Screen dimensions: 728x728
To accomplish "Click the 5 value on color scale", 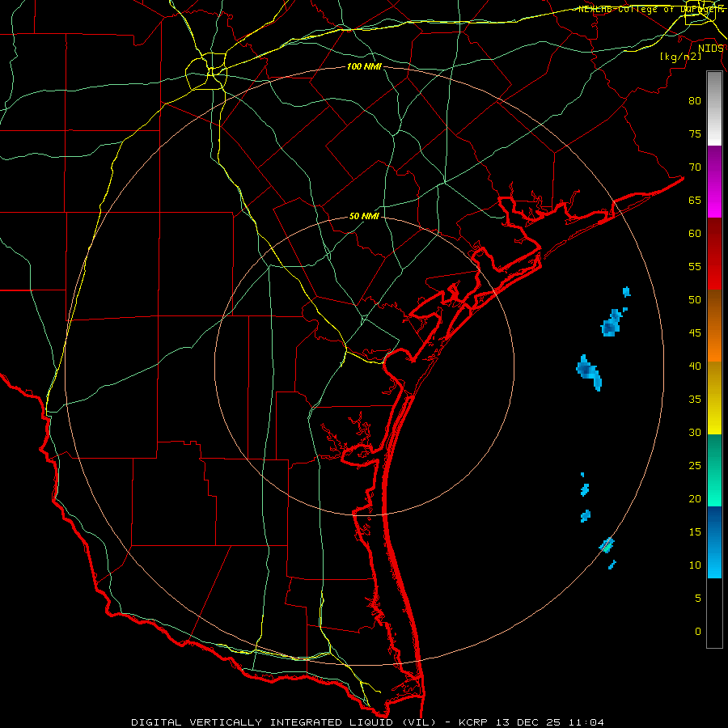I will coord(698,599).
